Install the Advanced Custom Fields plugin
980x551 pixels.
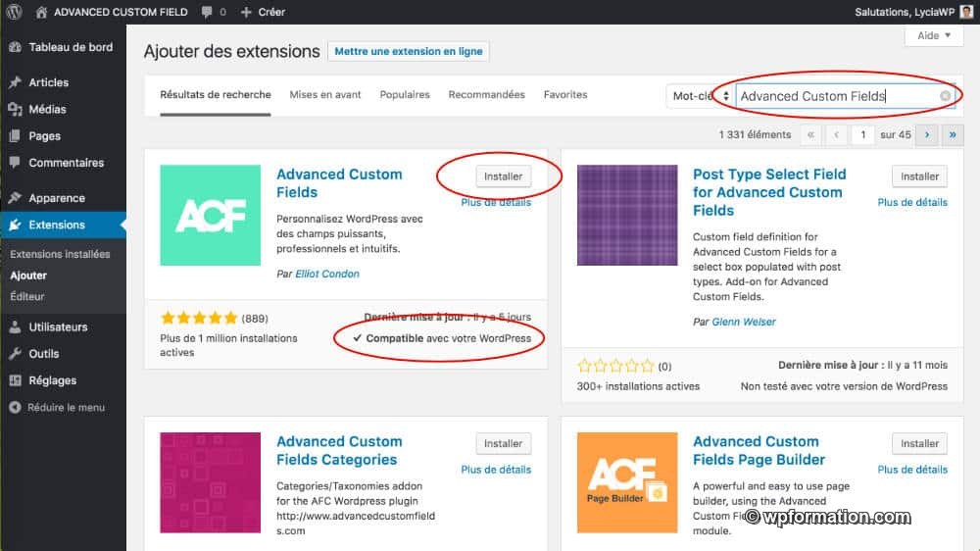(503, 176)
